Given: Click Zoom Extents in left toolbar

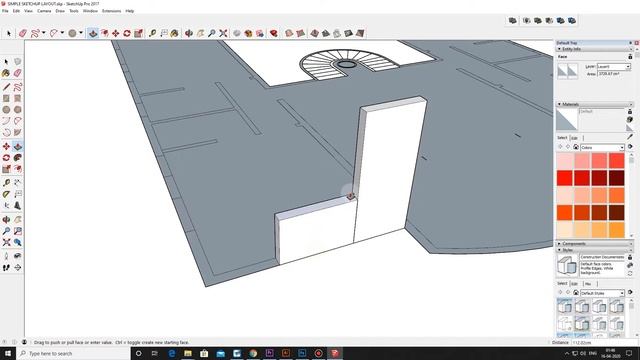Looking at the screenshot, I should tap(6, 242).
